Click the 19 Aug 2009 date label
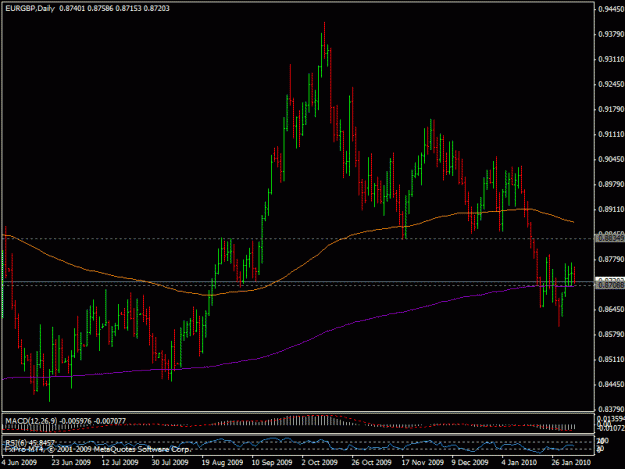The width and height of the screenshot is (625, 469). click(222, 462)
